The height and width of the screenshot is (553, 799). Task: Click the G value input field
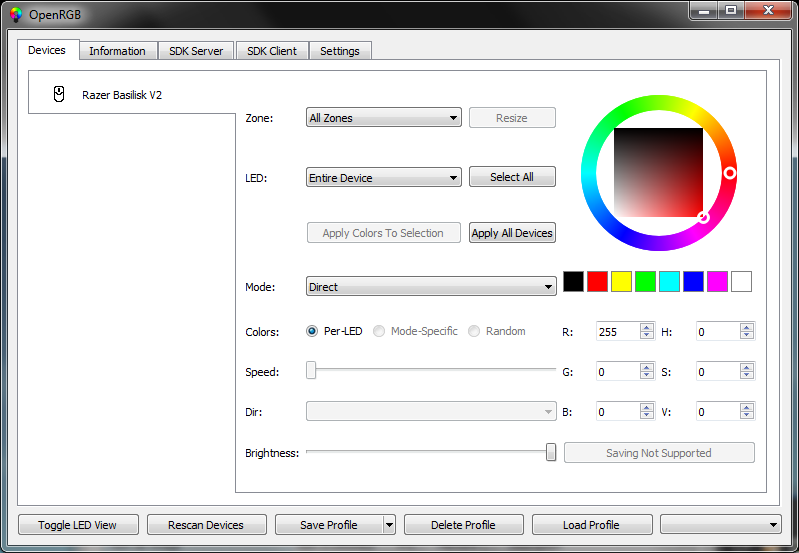point(618,372)
